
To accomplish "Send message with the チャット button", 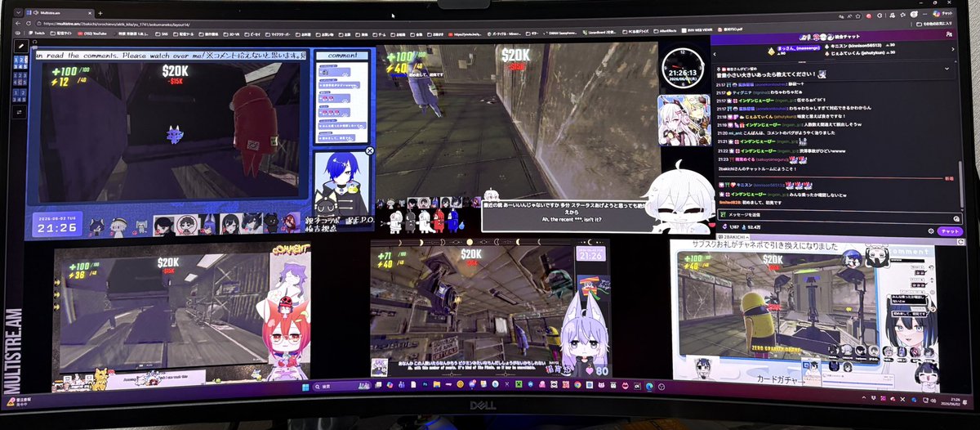I will (950, 231).
